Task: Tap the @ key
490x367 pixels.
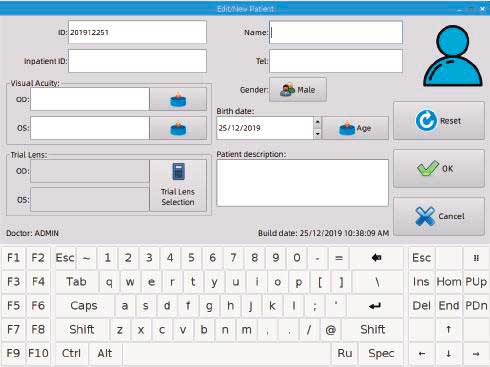Action: tap(330, 329)
